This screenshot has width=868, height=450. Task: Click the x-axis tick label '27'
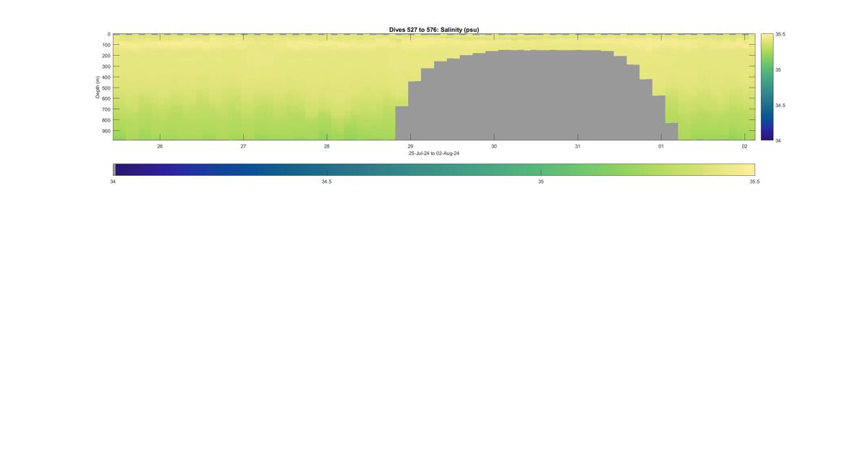coord(243,146)
